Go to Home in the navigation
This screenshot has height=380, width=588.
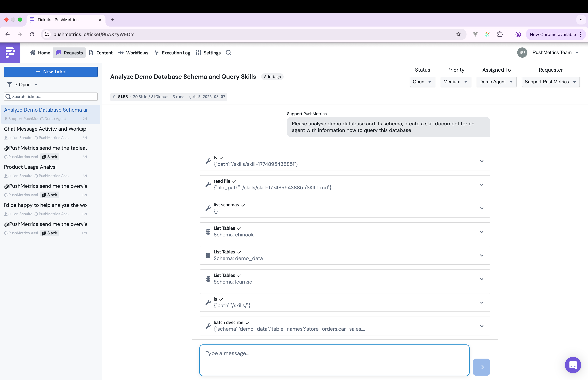[40, 53]
